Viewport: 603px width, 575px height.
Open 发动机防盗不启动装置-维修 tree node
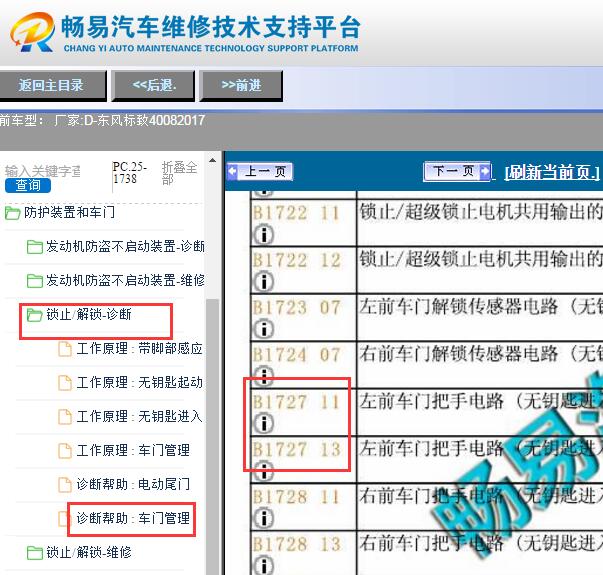(125, 280)
